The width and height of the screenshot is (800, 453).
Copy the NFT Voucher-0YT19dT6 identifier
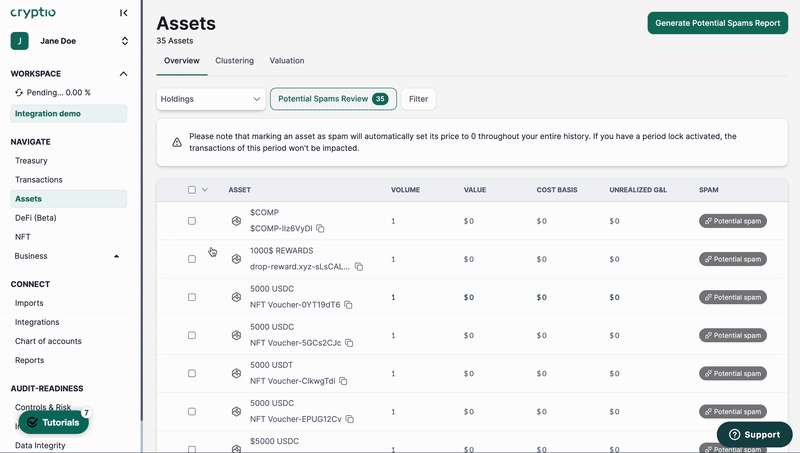tap(348, 305)
